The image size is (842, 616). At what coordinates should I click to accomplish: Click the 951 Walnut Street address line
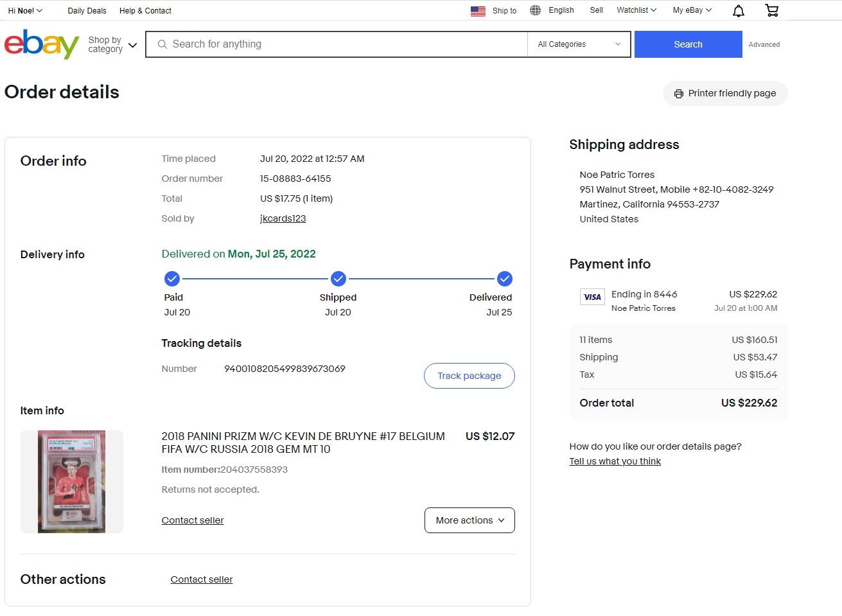(676, 189)
